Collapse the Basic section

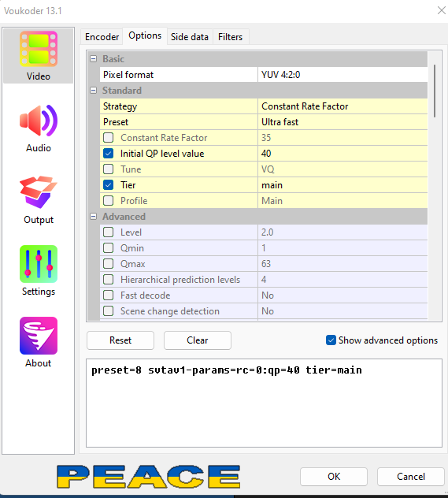pos(93,59)
